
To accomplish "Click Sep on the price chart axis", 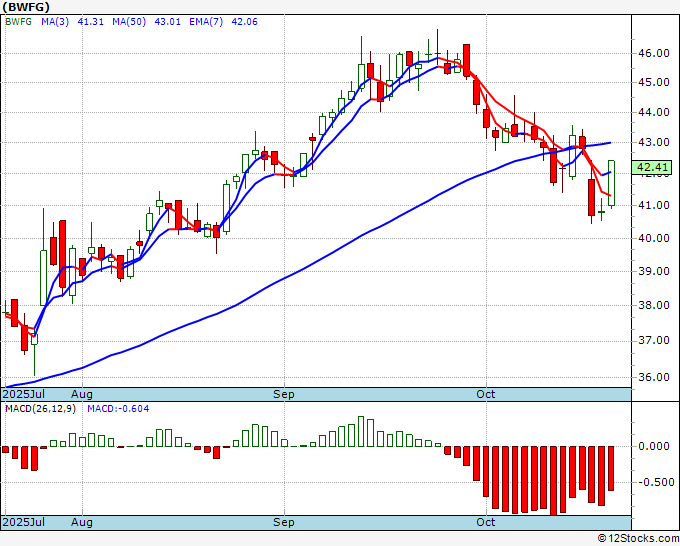I will [284, 394].
